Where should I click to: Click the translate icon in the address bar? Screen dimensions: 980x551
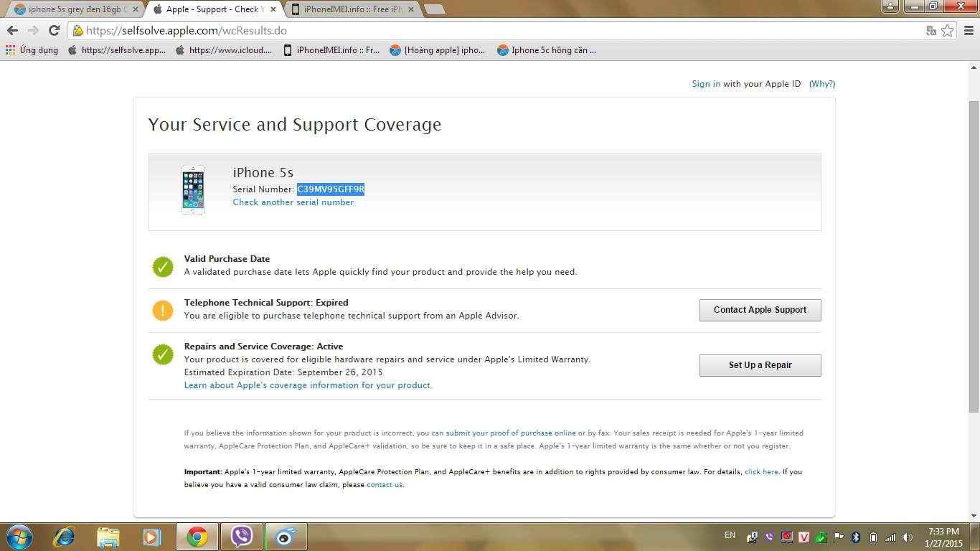(x=931, y=30)
